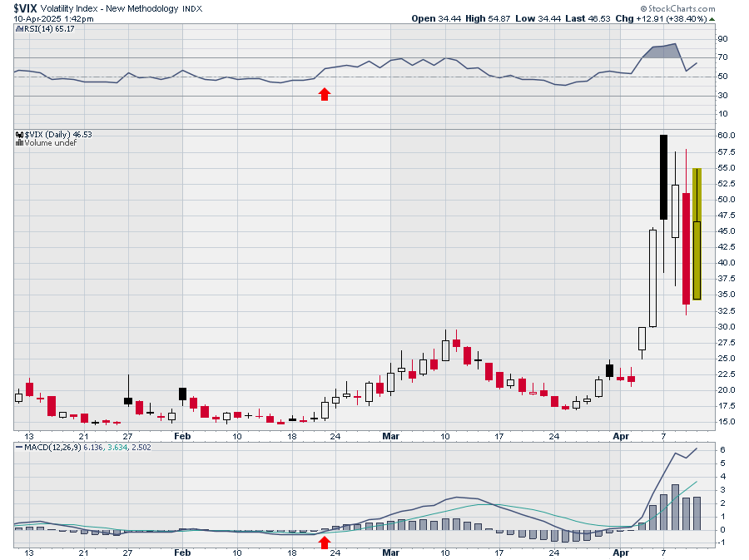Click the volume bars icon beside Volume undef
Viewport: 749px width, 560px height.
coord(19,143)
